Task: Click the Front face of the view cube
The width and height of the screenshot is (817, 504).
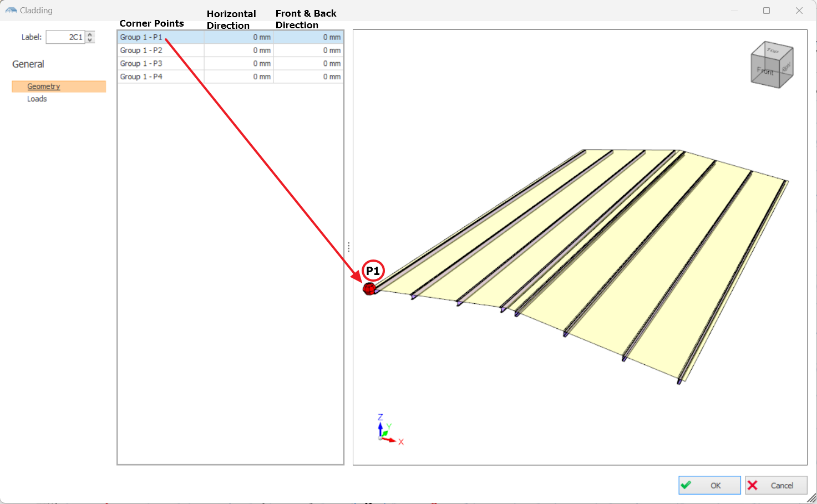Action: 765,72
